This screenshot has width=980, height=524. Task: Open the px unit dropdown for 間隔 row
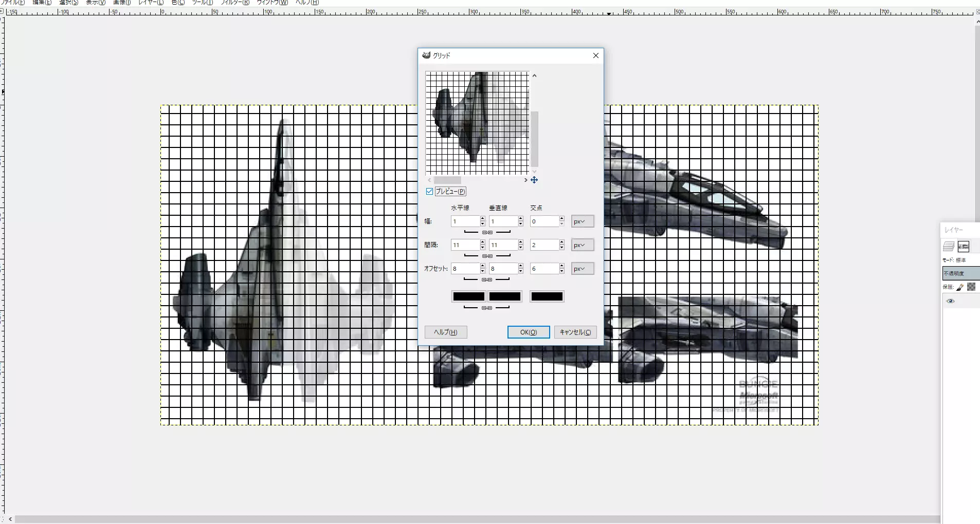[582, 245]
